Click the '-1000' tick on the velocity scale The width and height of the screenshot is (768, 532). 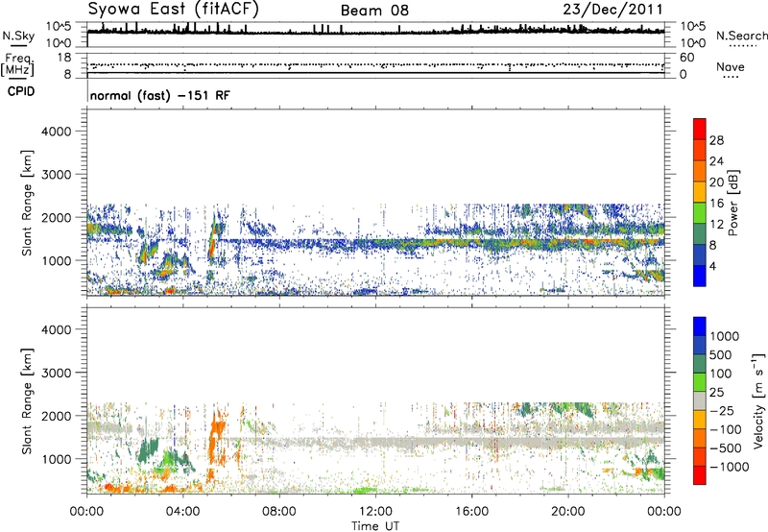[x=730, y=467]
